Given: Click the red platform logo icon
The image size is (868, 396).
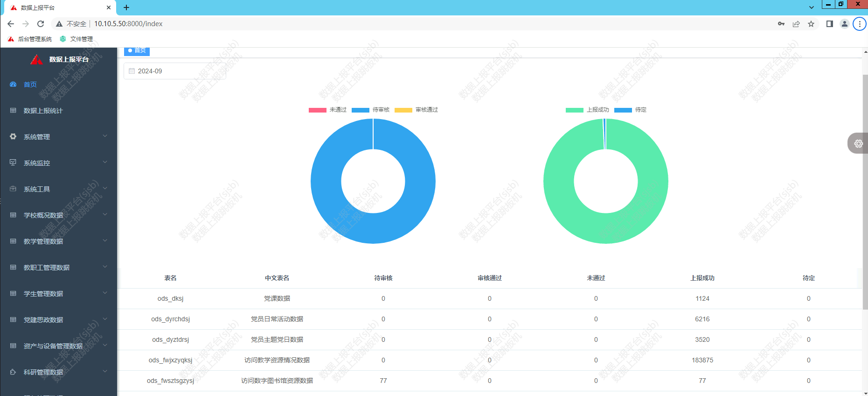Looking at the screenshot, I should tap(36, 59).
